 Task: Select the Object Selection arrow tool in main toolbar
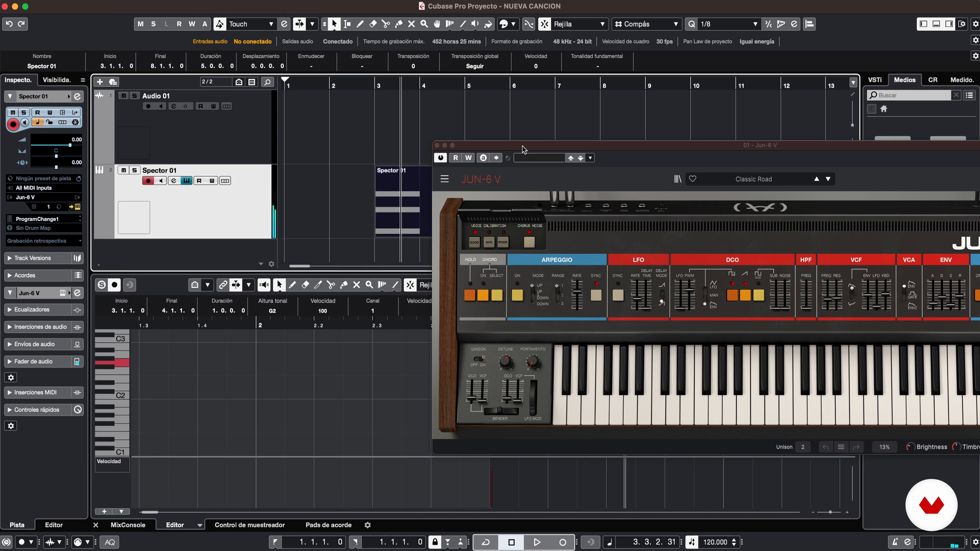tap(334, 24)
